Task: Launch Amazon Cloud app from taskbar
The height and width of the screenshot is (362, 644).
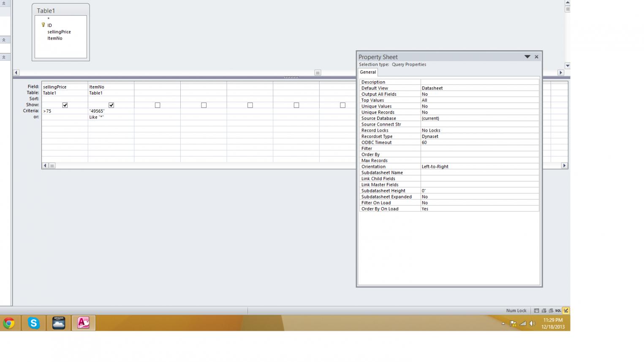Action: coord(59,323)
